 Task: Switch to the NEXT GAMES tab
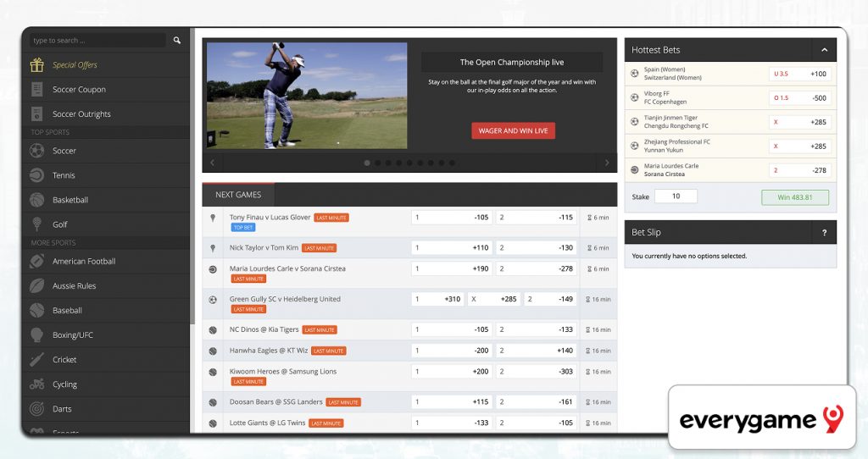238,195
